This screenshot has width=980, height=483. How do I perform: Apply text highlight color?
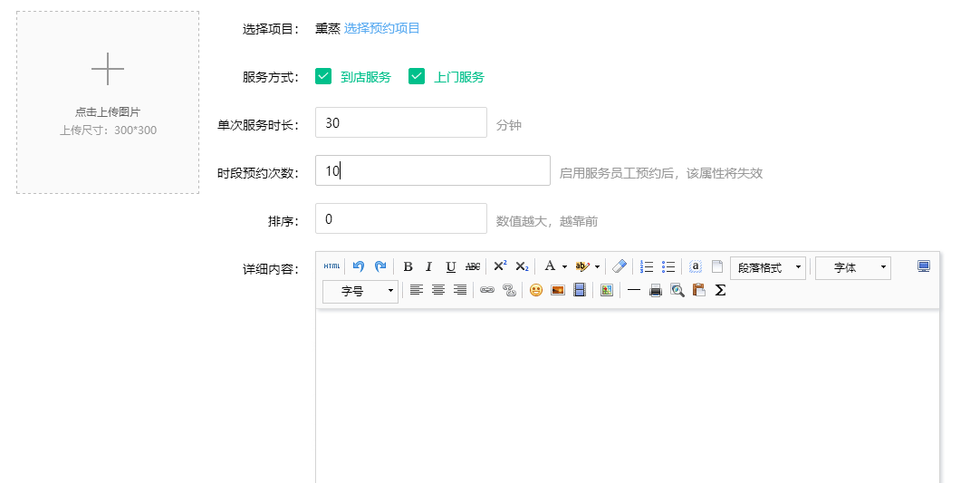click(581, 266)
